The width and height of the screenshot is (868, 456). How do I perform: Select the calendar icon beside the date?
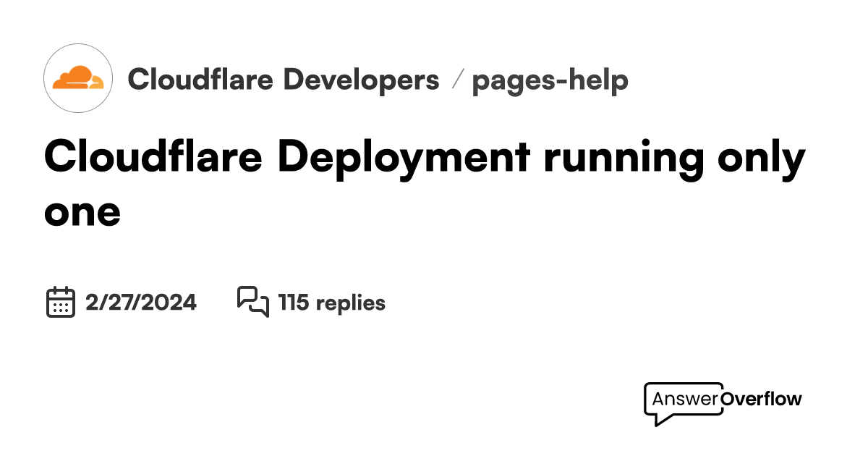coord(61,303)
